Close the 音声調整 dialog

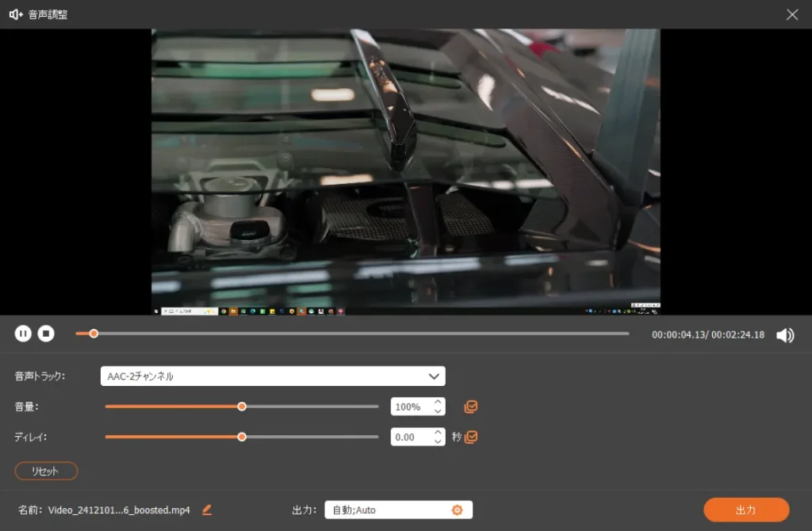(791, 14)
